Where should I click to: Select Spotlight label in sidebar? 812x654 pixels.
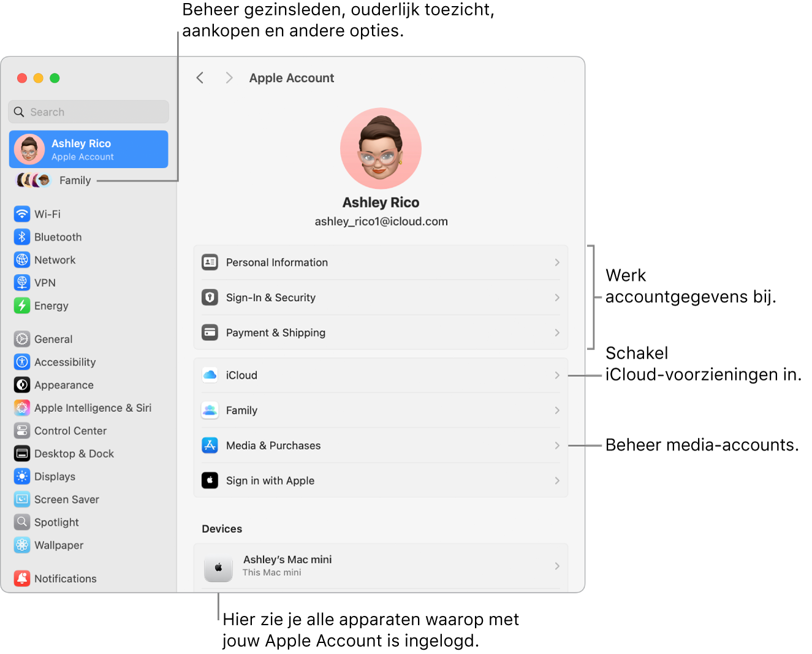tap(56, 522)
